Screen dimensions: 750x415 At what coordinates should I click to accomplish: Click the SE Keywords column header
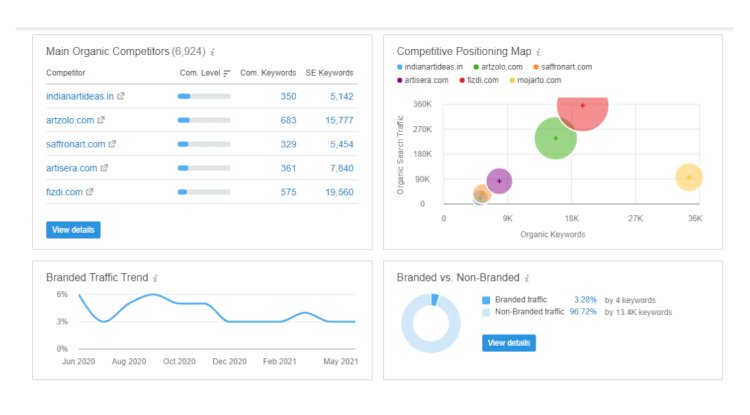click(x=330, y=73)
